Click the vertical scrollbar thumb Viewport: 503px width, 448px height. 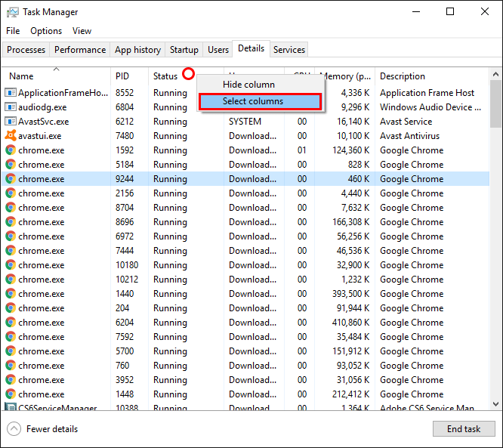pyautogui.click(x=495, y=104)
